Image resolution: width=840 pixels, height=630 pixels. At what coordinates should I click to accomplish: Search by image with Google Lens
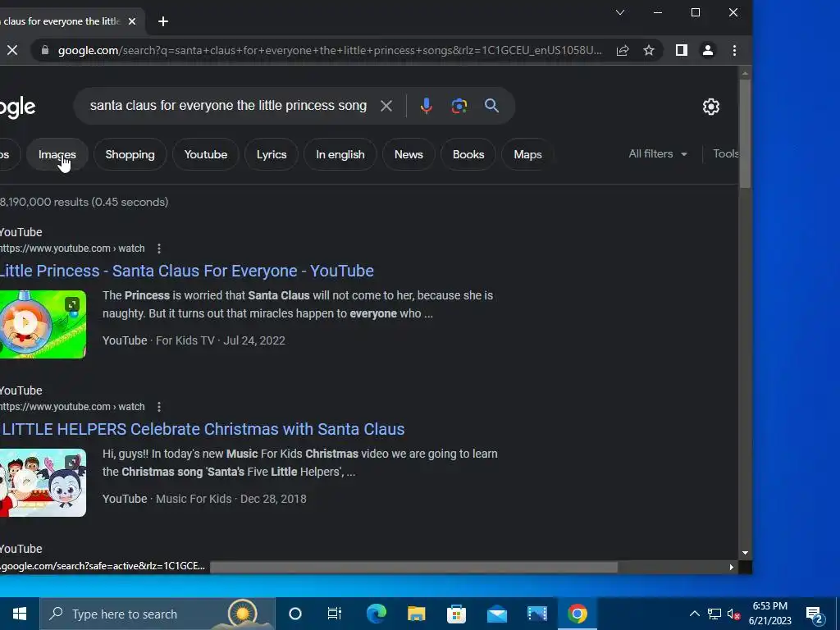(x=459, y=106)
